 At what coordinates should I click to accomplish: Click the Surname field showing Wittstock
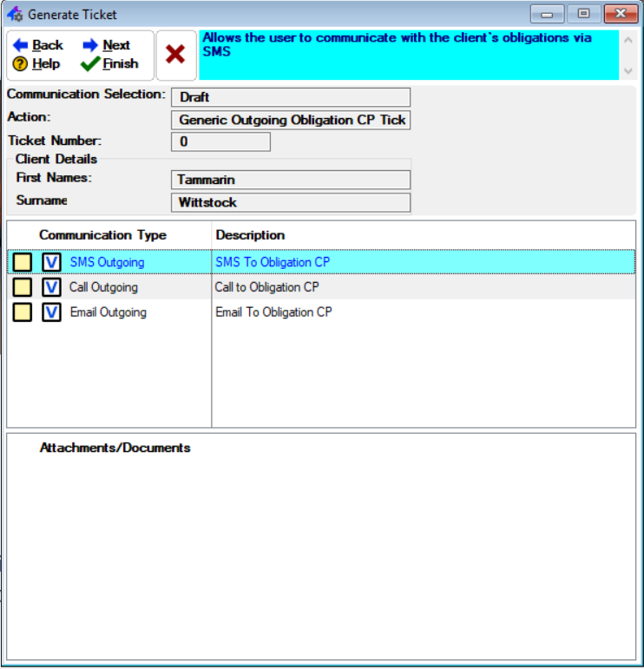point(290,202)
